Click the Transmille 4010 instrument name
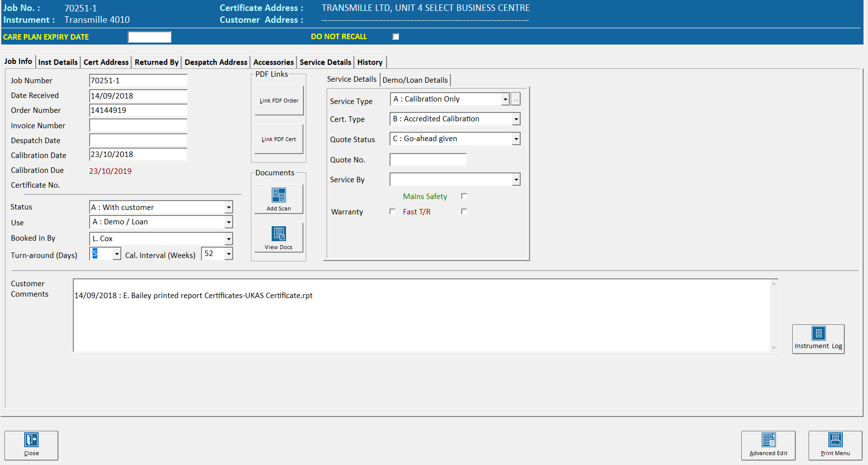 (x=97, y=20)
